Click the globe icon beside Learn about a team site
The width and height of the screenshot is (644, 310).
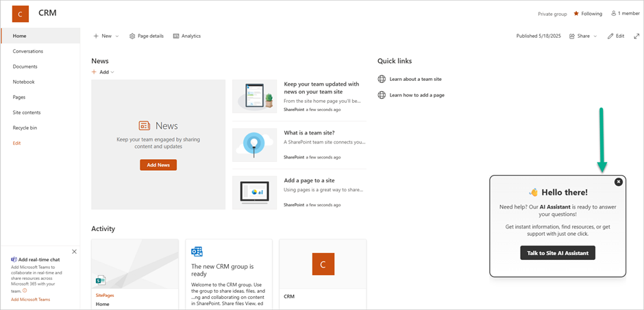[x=382, y=79]
